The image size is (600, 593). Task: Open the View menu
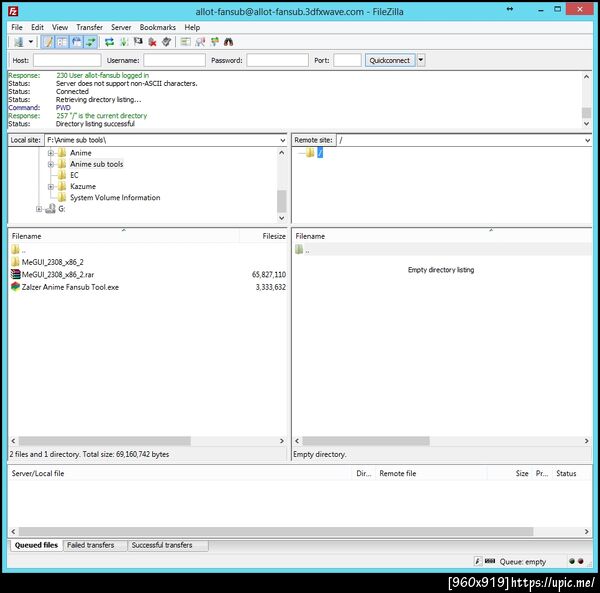pos(60,27)
